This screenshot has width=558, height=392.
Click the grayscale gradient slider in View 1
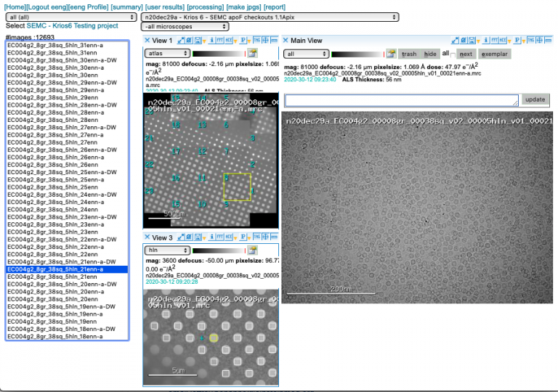[x=218, y=54]
